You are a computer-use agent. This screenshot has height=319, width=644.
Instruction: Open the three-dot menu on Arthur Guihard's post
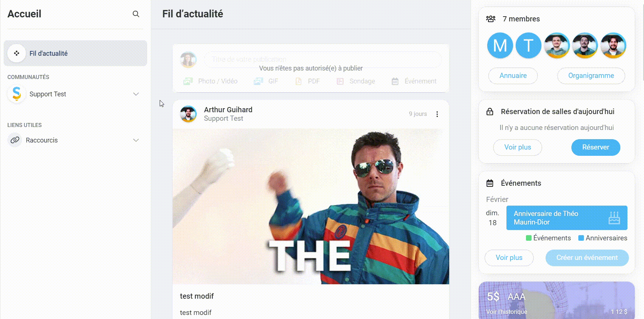[437, 114]
